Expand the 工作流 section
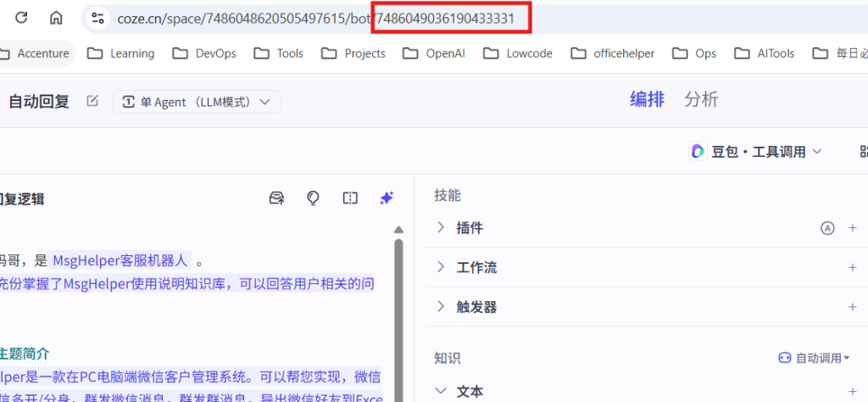868x402 pixels. (x=441, y=267)
